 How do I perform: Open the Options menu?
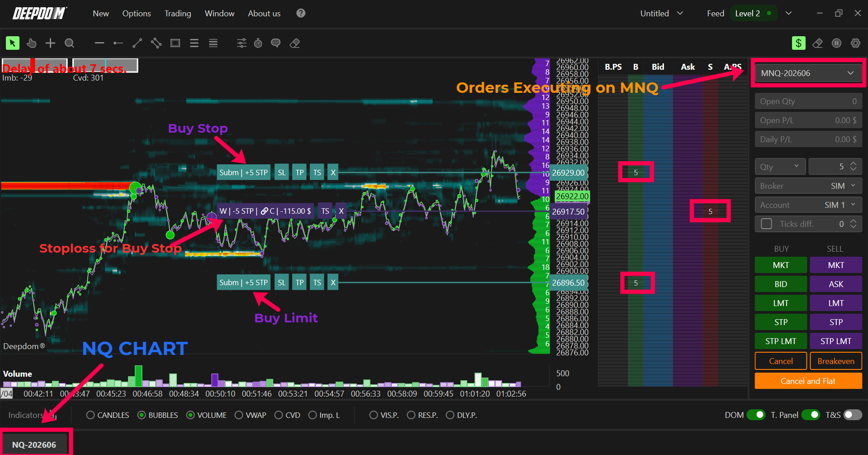point(137,13)
